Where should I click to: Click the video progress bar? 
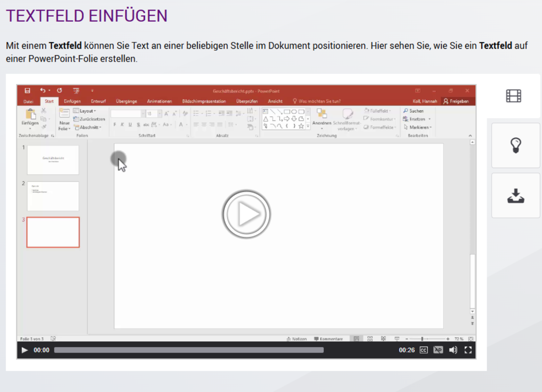coord(189,350)
